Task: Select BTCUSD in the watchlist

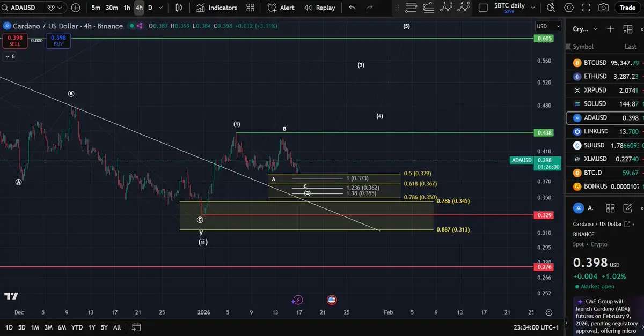Action: pyautogui.click(x=605, y=63)
